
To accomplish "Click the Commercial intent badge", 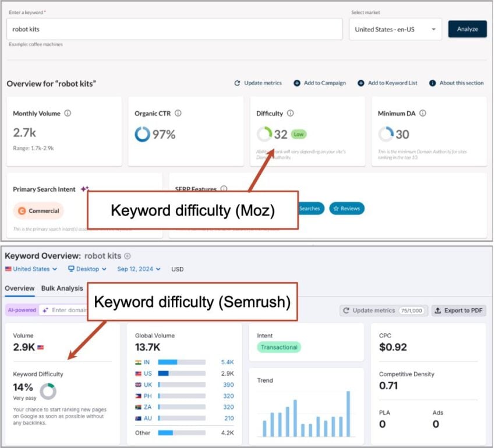I will (38, 211).
